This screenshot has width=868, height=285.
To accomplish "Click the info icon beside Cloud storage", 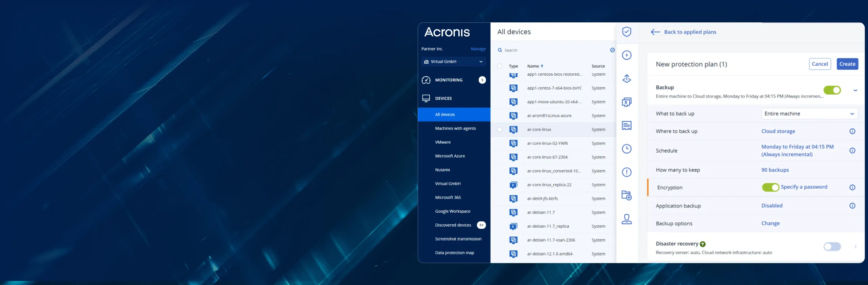I will tap(852, 131).
